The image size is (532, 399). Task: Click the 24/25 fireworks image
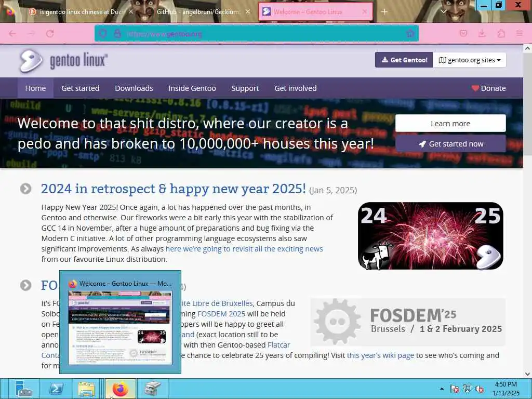431,236
